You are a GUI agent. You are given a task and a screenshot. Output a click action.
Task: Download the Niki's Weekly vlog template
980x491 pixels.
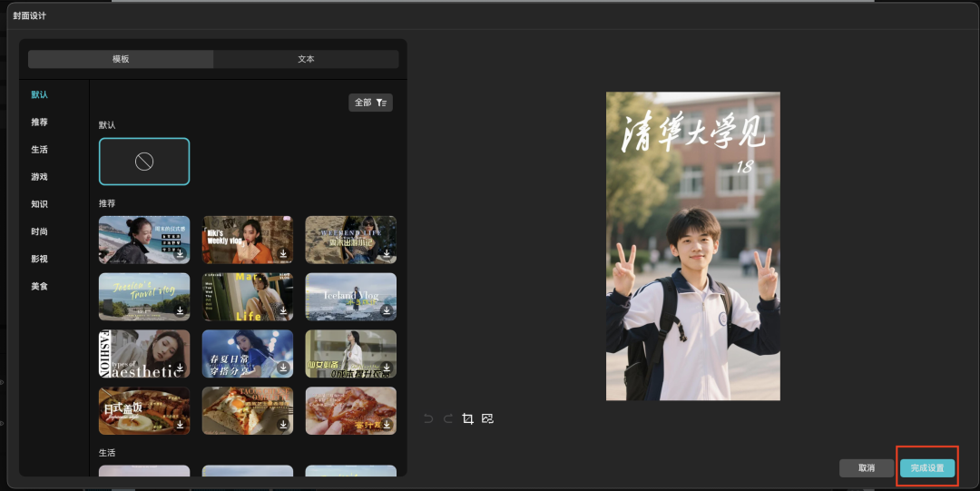click(x=283, y=253)
